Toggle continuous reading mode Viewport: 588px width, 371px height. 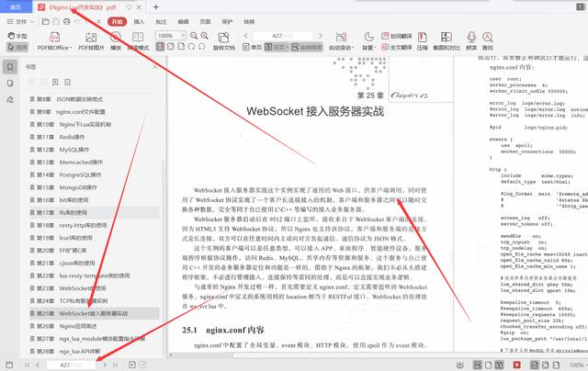(307, 47)
